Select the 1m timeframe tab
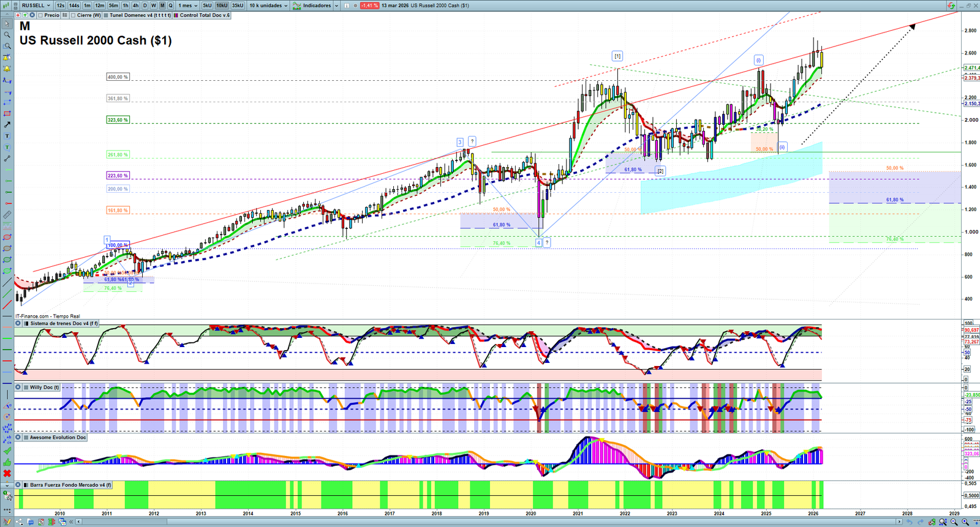The image size is (980, 527). pyautogui.click(x=88, y=6)
